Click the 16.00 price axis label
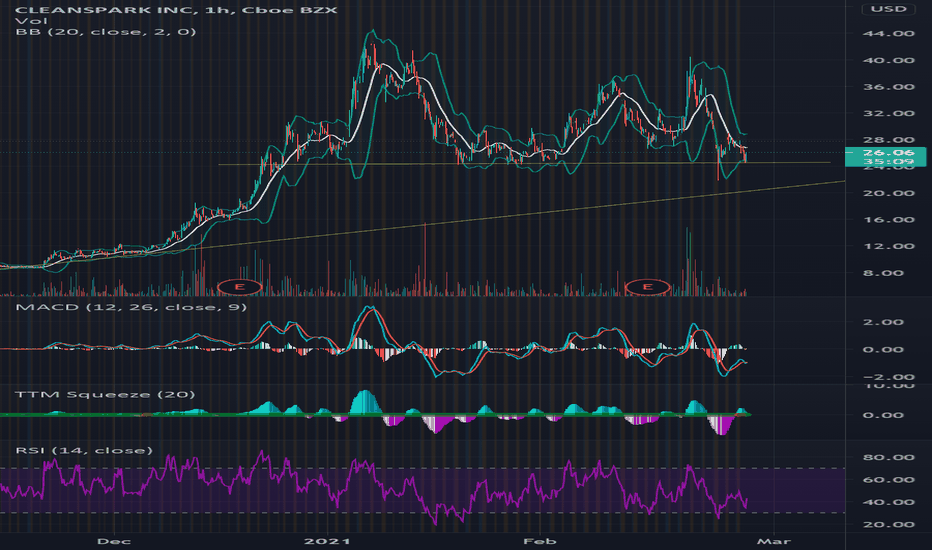Screen dimensions: 932x550 [x=889, y=220]
